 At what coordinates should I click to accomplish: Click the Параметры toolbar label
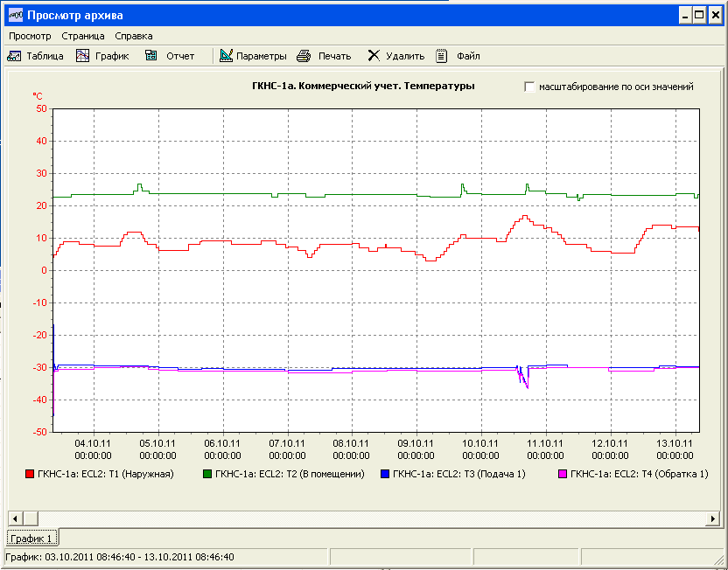click(x=262, y=56)
